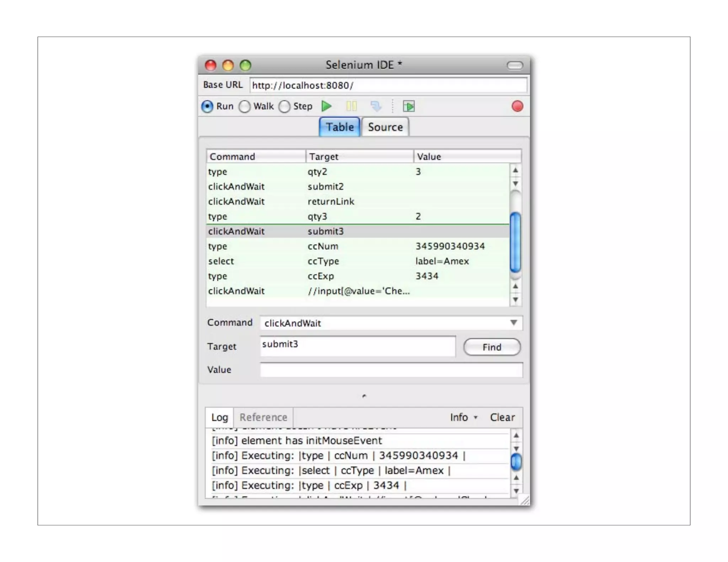Image resolution: width=728 pixels, height=562 pixels.
Task: Open the Reference tab
Action: tap(263, 417)
